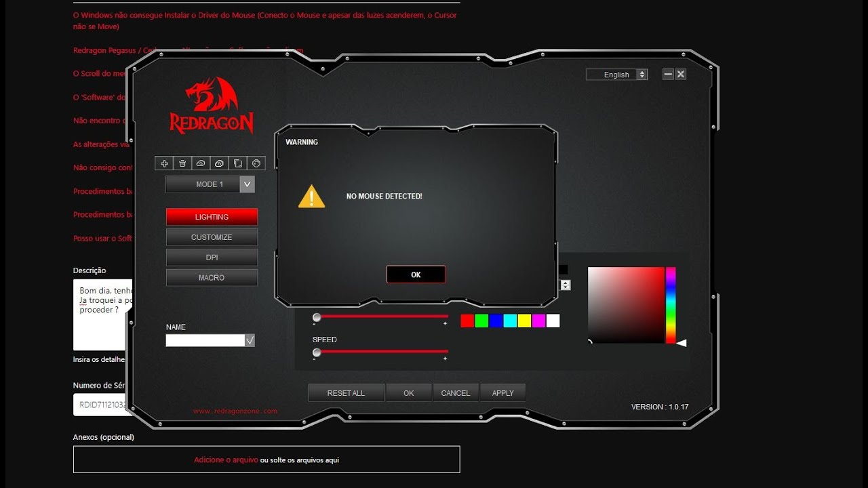Click the spinner arrows beside the color preview
Image resolution: width=868 pixels, height=488 pixels.
pos(566,285)
